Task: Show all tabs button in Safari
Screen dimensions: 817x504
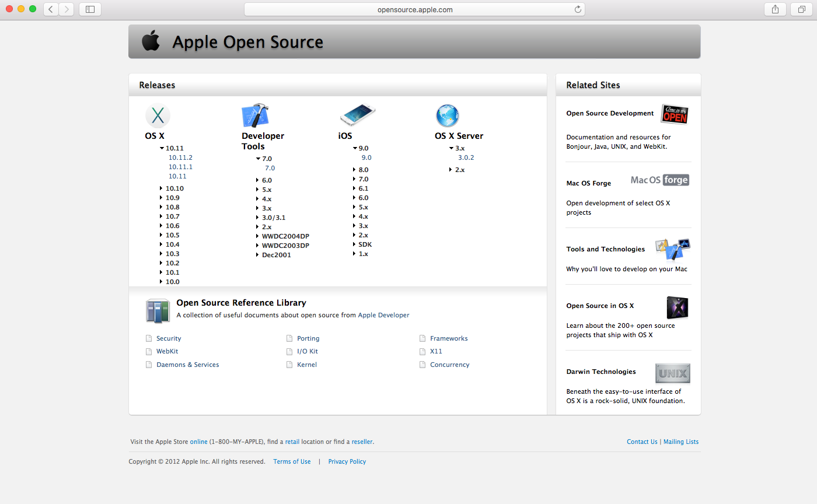Action: tap(801, 9)
